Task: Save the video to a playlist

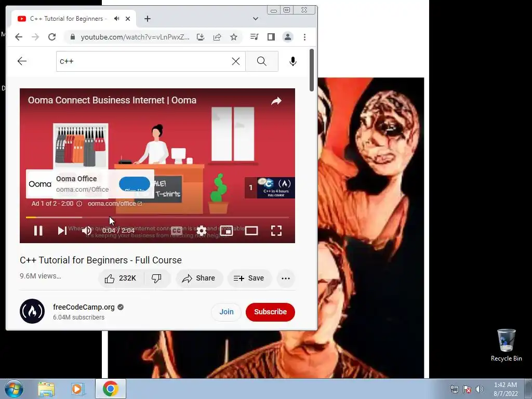Action: (x=249, y=278)
